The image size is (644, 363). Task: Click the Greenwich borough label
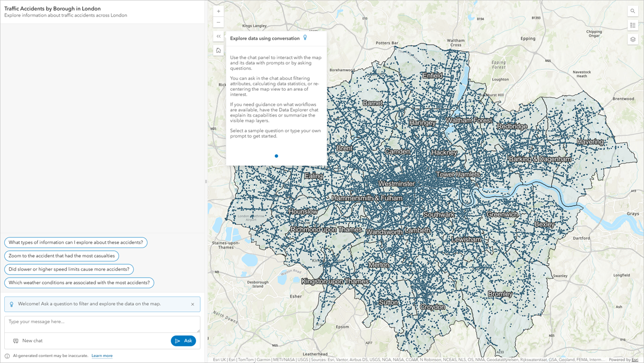tap(502, 214)
